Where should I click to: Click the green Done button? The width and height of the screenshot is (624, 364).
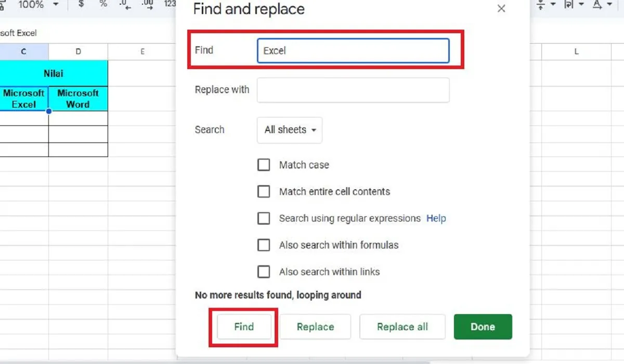click(x=483, y=327)
